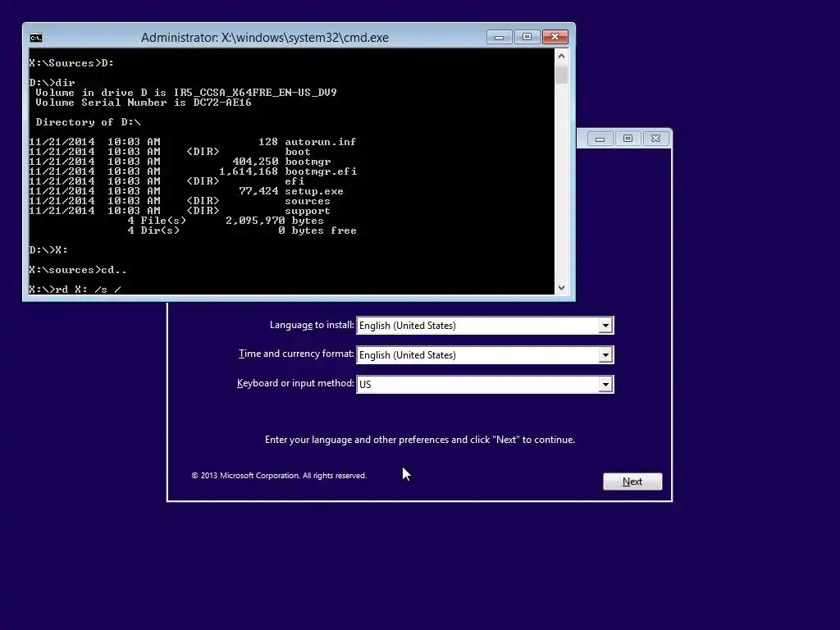The height and width of the screenshot is (630, 840).
Task: Click the 'efi' directory entry
Action: coord(294,181)
